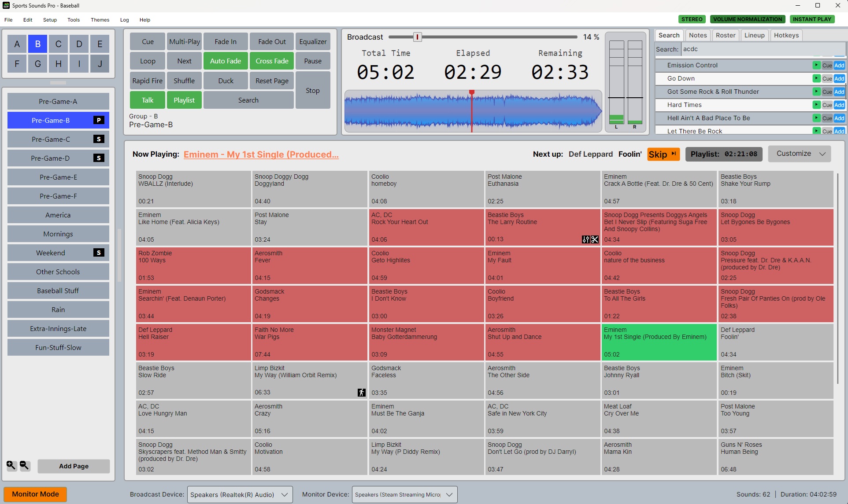Click the left channel level fader
The width and height of the screenshot is (848, 504).
[616, 97]
